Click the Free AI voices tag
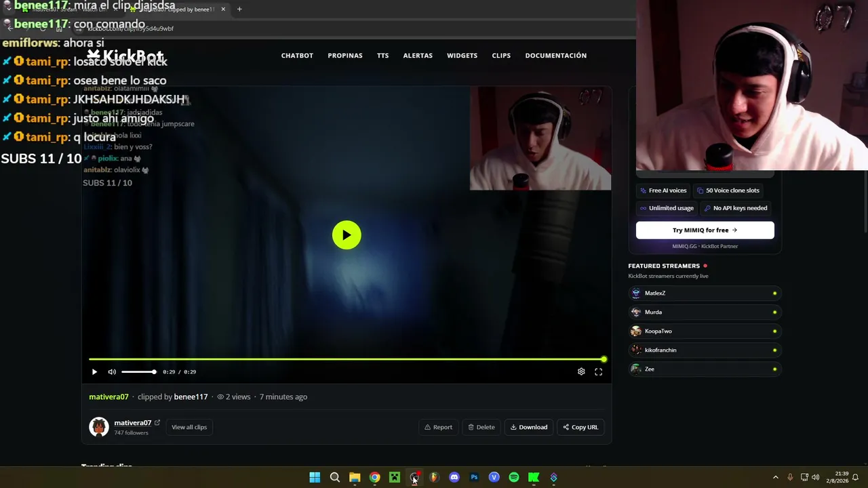868x488 pixels. (x=663, y=190)
